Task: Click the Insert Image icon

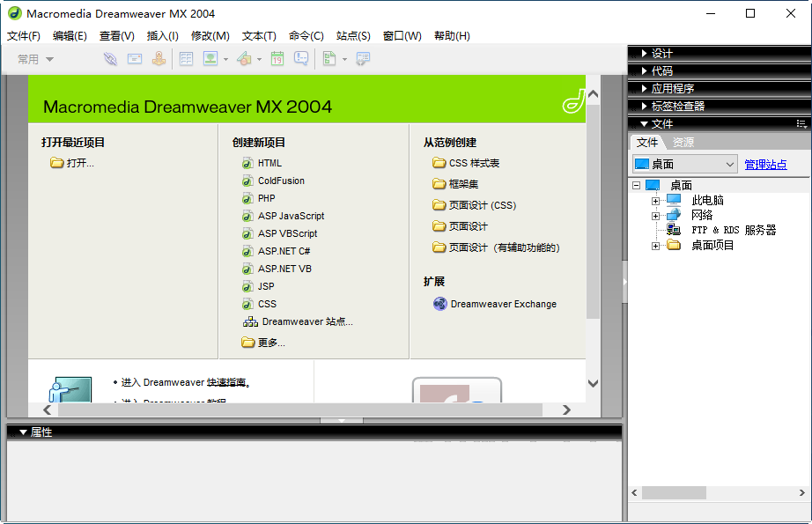Action: (x=210, y=58)
